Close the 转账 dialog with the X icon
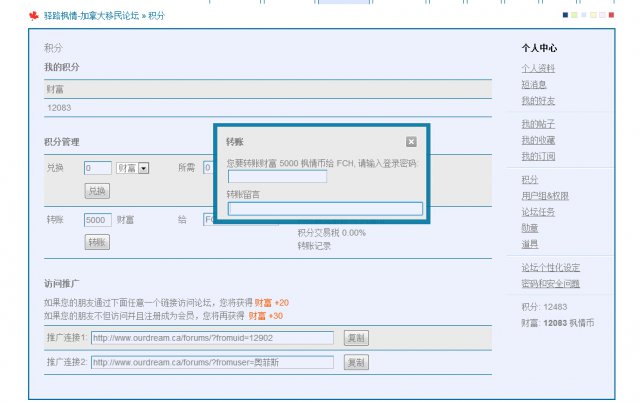 (411, 142)
